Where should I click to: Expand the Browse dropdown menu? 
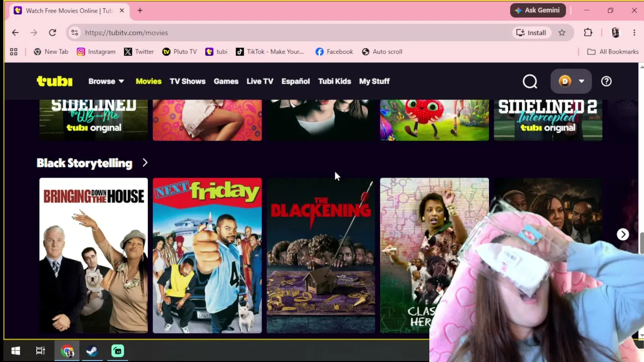point(106,81)
